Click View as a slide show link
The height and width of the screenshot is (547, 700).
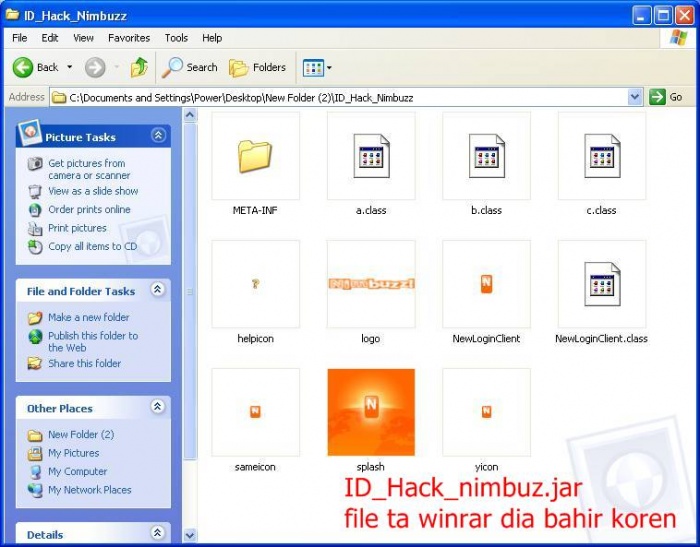pos(93,191)
